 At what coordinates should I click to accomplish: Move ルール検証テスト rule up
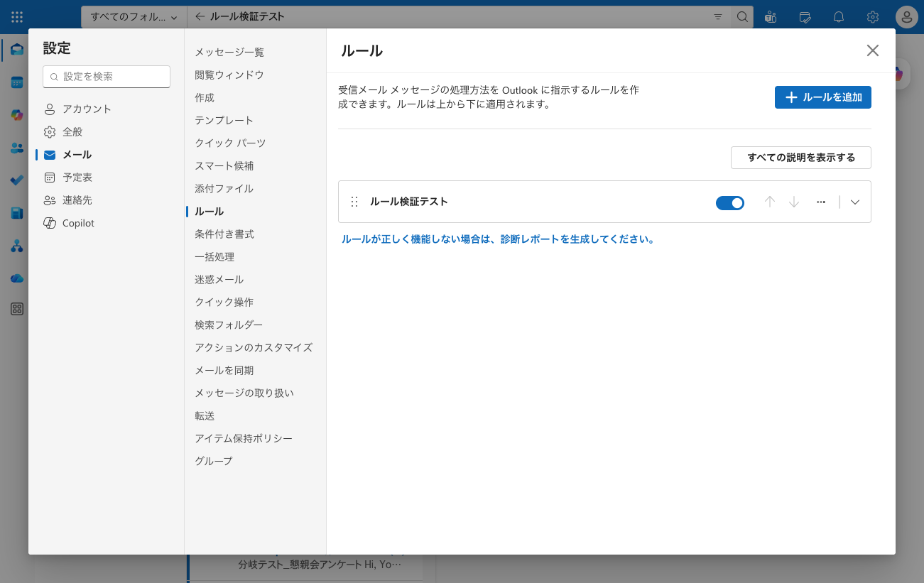pos(769,202)
